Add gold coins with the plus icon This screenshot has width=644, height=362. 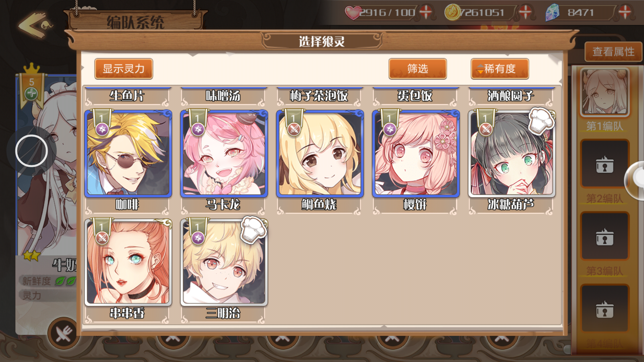[x=525, y=12]
